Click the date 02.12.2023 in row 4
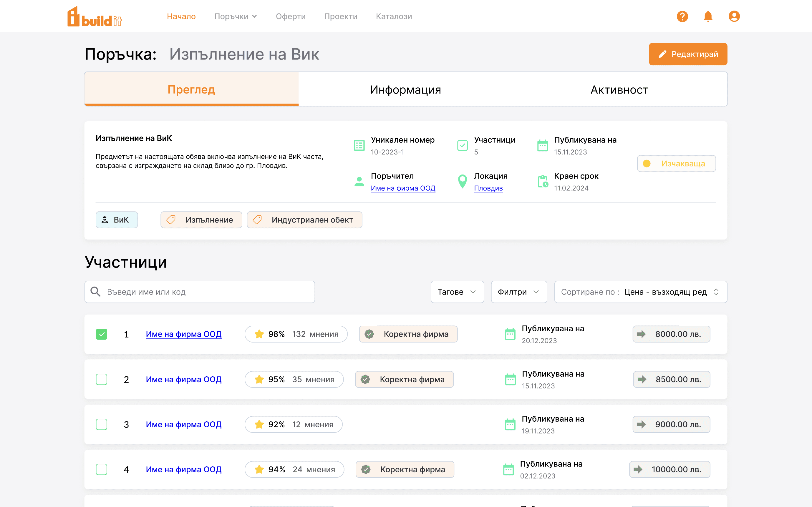Screen dimensions: 812x507 (538, 476)
